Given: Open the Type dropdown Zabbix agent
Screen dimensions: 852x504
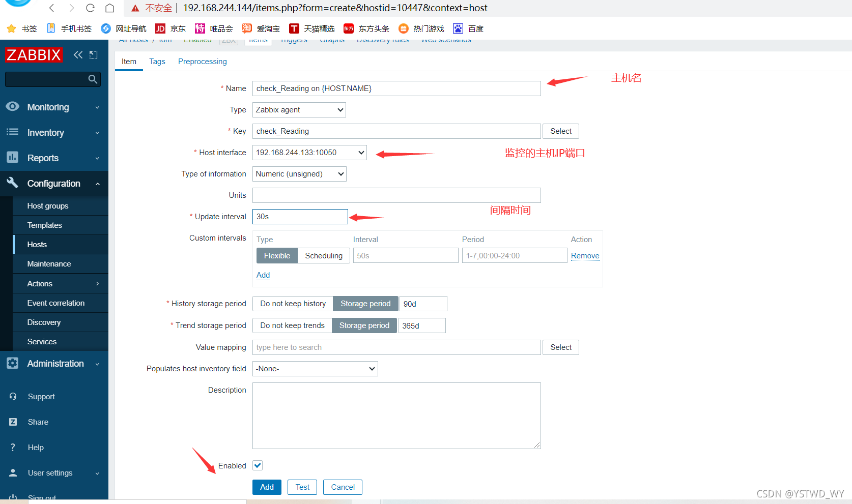Looking at the screenshot, I should click(299, 110).
